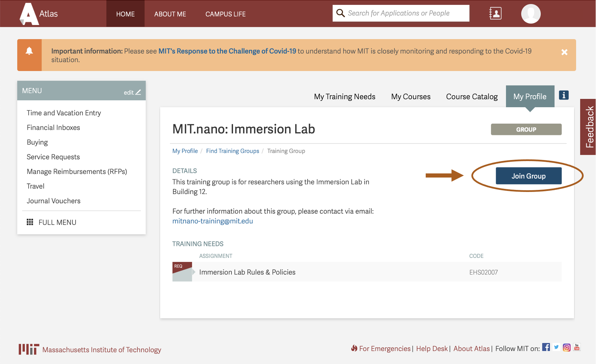Screen dimensions: 596x364
Task: Click FULL MENU text link
Action: point(57,222)
